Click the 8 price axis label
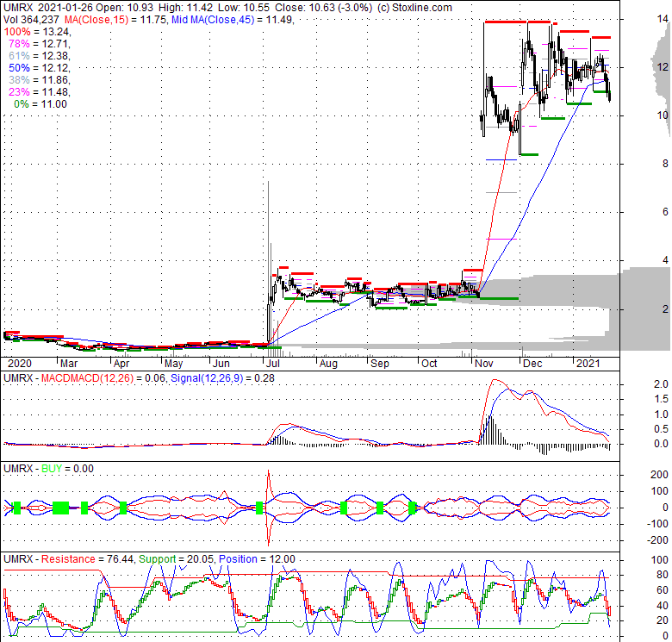This screenshot has height=642, width=672. click(x=665, y=163)
